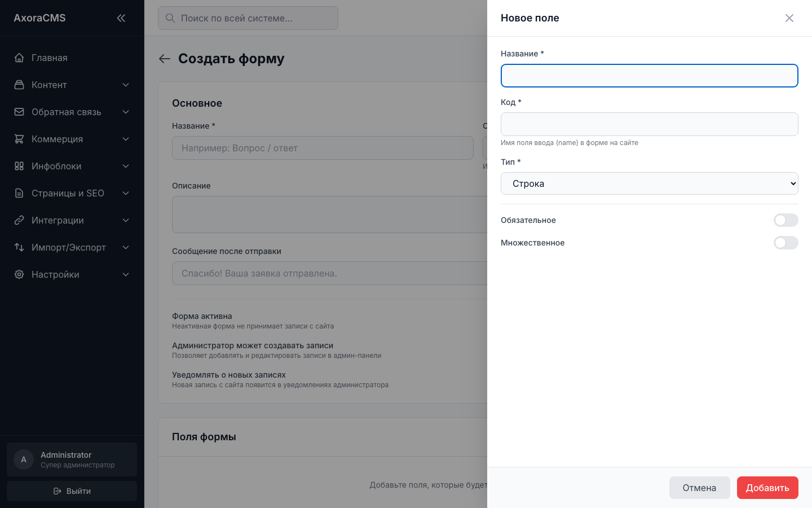Turn on the Множественное switch
The height and width of the screenshot is (508, 812).
786,243
